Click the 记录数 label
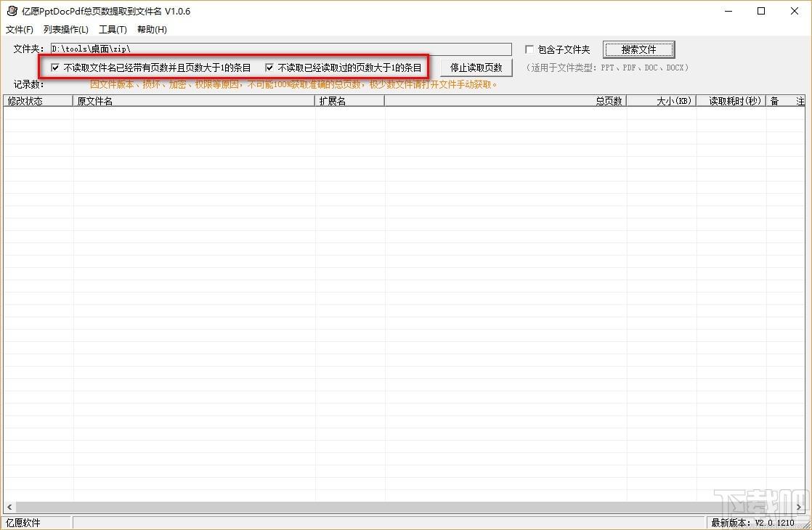Viewport: 812px width, 530px height. (28, 84)
